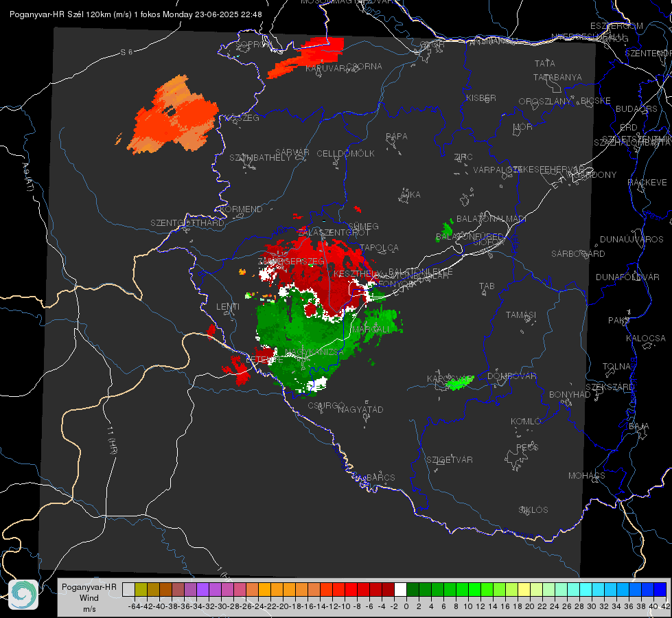Image resolution: width=672 pixels, height=618 pixels.
Task: Click the SARBOGARD city label
Action: pyautogui.click(x=578, y=254)
